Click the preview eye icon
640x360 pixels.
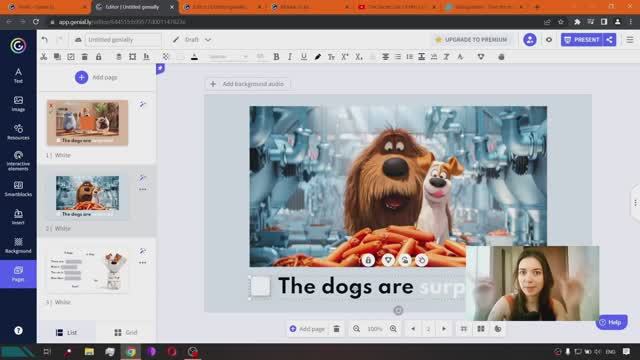pyautogui.click(x=549, y=40)
